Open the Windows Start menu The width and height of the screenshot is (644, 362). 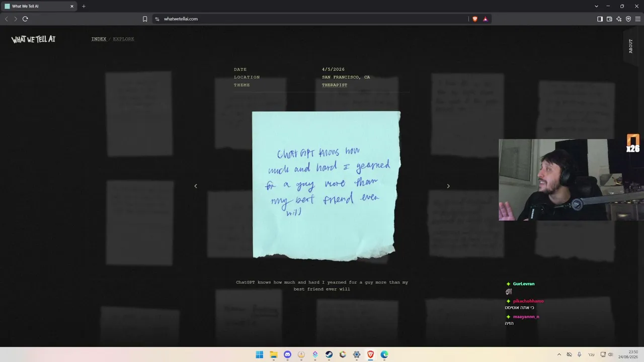(x=260, y=354)
